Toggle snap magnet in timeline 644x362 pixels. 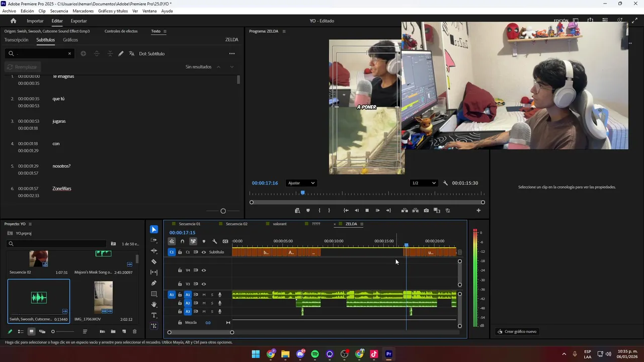pyautogui.click(x=183, y=241)
